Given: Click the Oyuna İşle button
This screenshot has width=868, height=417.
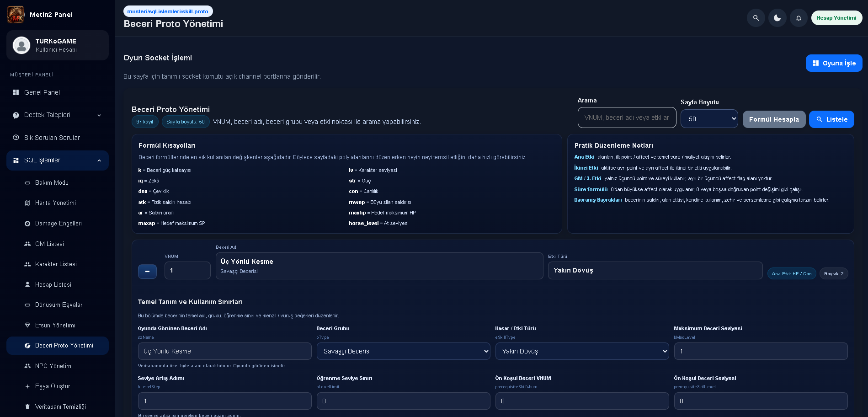Looking at the screenshot, I should click(834, 63).
